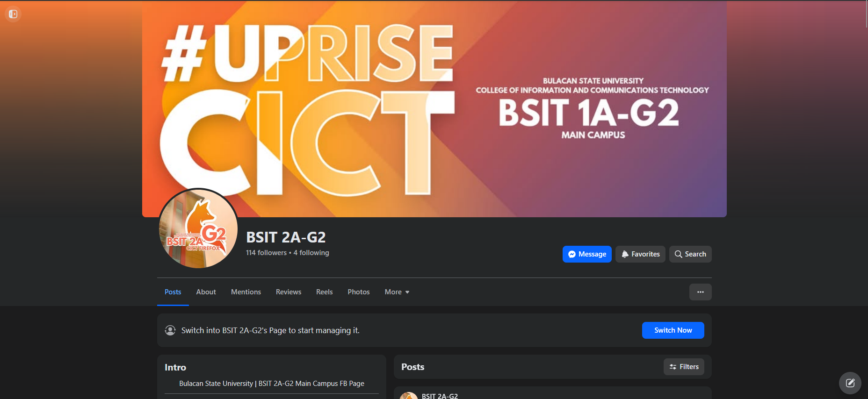Image resolution: width=868 pixels, height=399 pixels.
Task: Switch to the Posts tab
Action: point(173,292)
